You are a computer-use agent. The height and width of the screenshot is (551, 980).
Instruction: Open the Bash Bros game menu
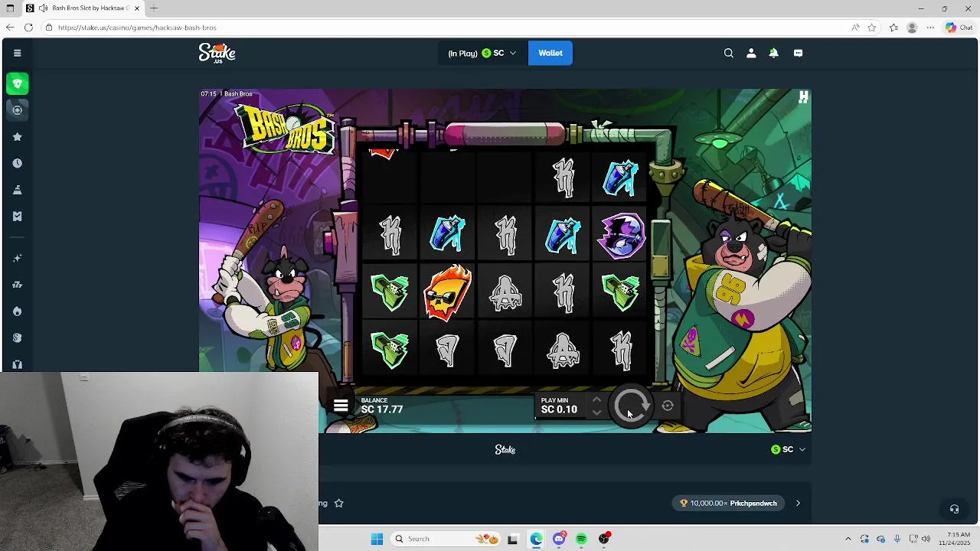pyautogui.click(x=341, y=406)
